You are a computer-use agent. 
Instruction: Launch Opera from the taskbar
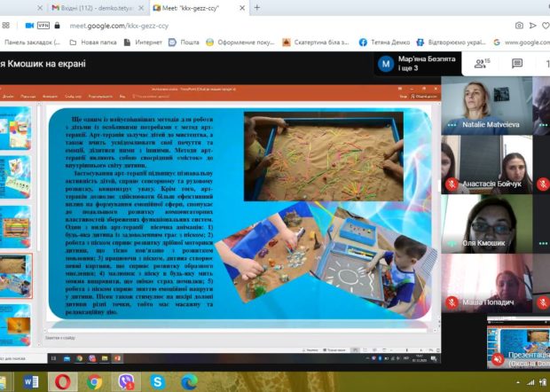pyautogui.click(x=62, y=381)
